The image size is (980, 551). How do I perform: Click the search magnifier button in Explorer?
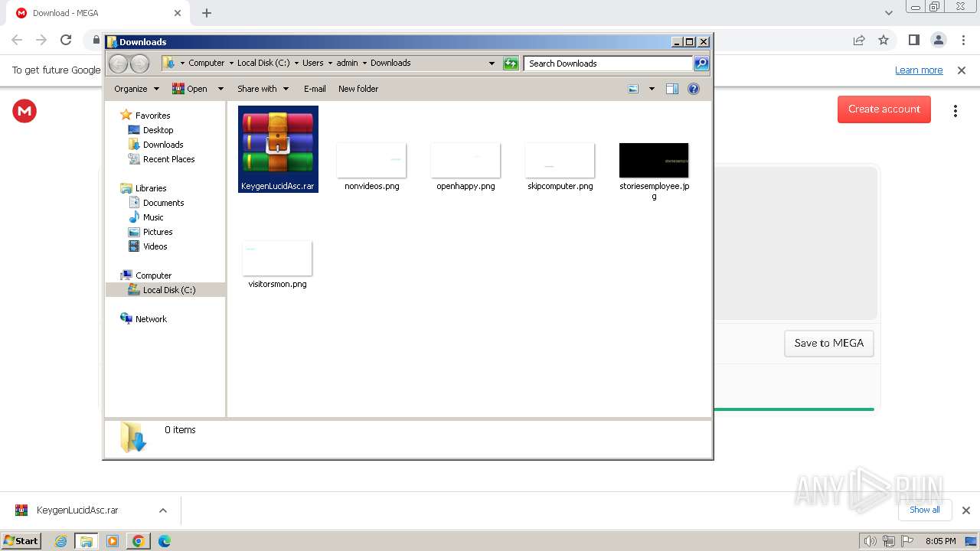pos(701,64)
